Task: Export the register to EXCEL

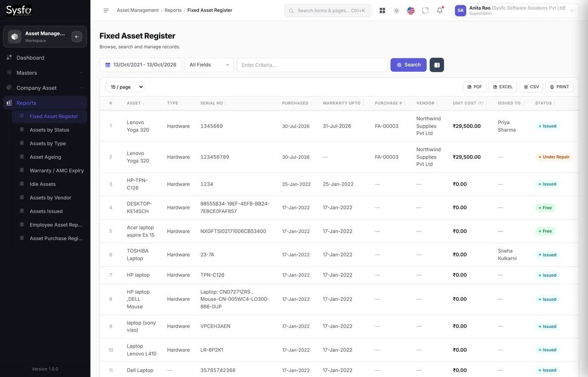Action: [503, 87]
